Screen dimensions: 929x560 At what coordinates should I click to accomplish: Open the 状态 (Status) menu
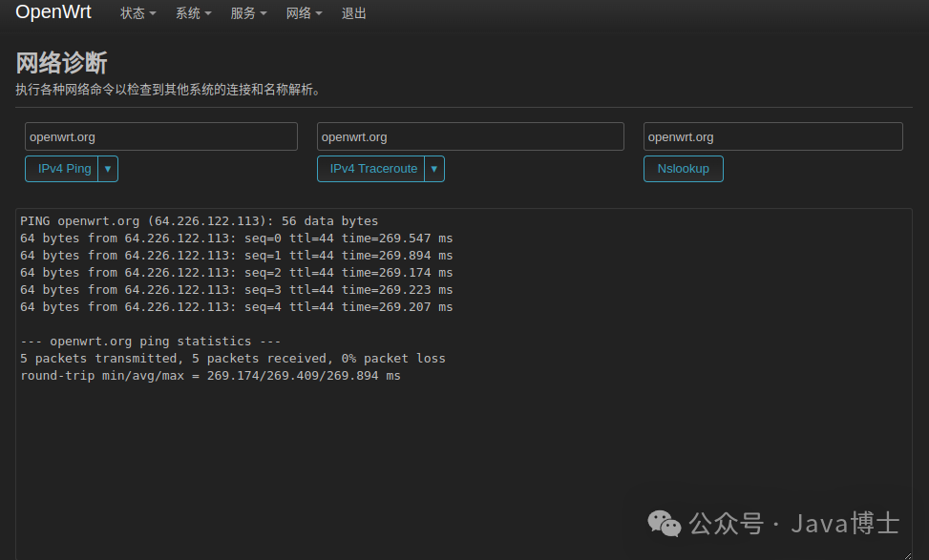tap(136, 12)
